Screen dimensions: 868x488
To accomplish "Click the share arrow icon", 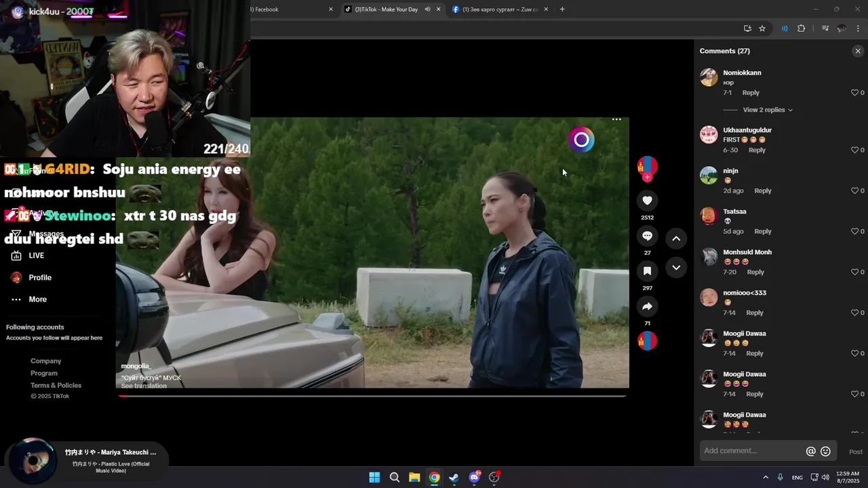I will 647,306.
